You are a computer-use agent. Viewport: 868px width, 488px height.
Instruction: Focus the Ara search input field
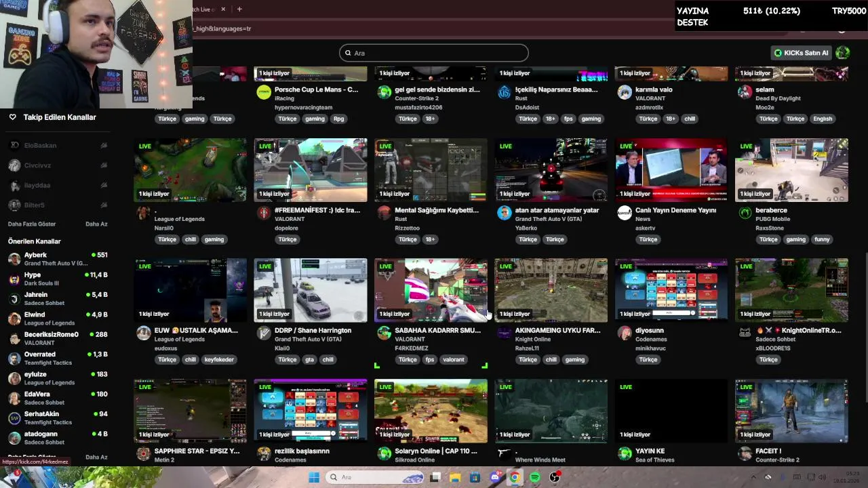coord(433,53)
